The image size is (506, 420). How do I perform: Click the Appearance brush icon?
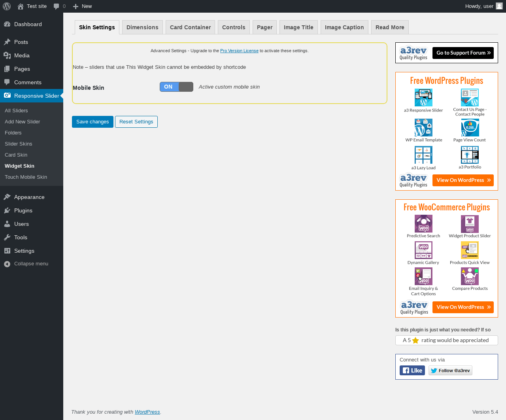(7, 197)
